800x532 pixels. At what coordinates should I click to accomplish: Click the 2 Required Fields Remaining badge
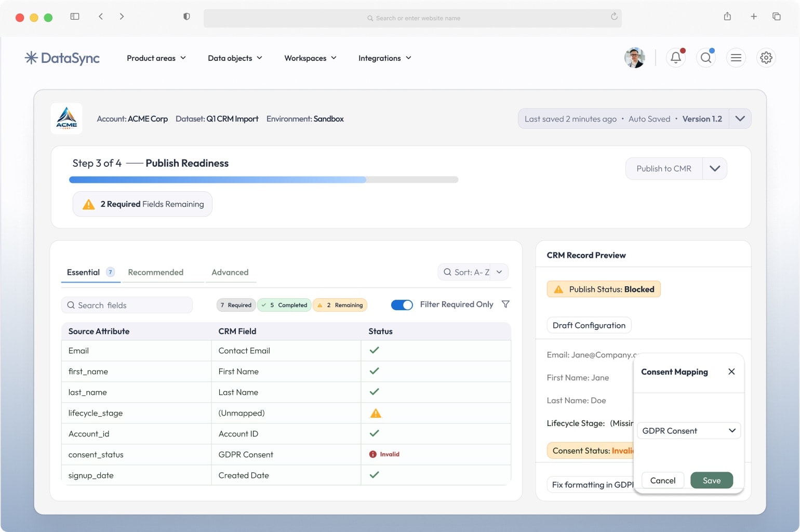coord(142,204)
